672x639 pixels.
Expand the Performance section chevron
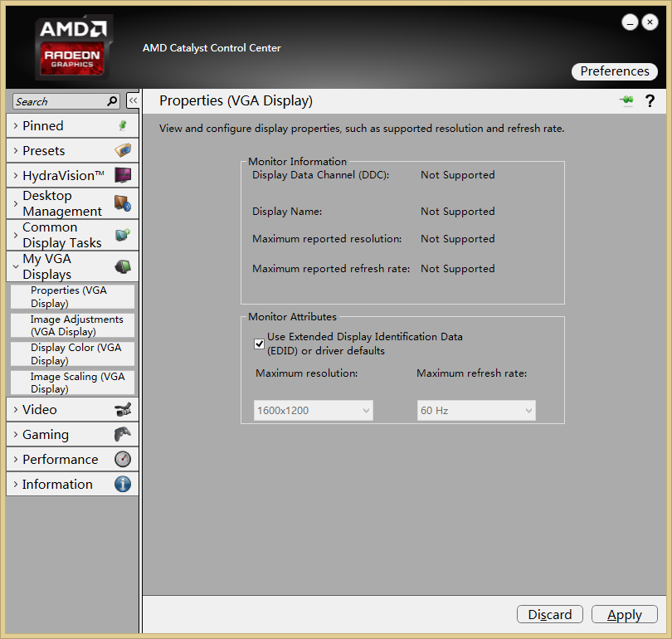click(x=16, y=459)
